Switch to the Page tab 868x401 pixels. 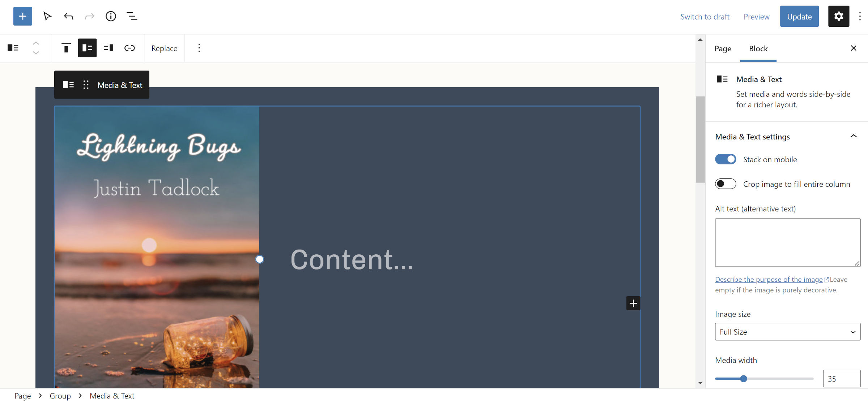[723, 48]
